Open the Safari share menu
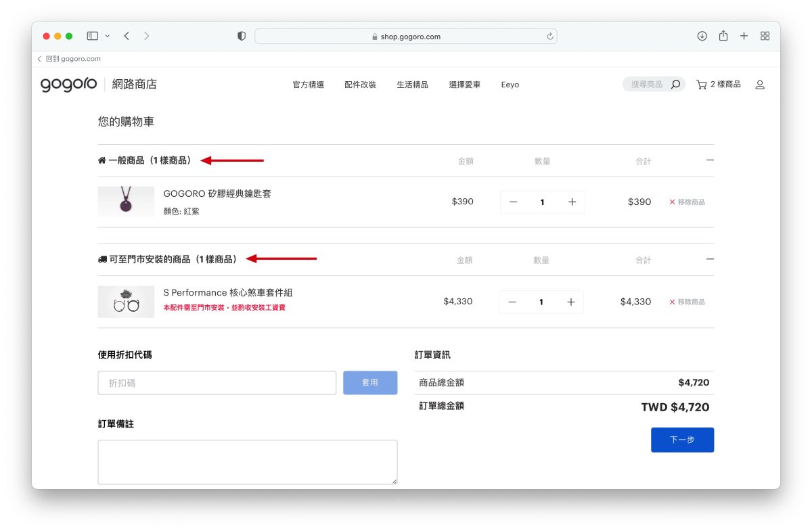The height and width of the screenshot is (531, 812). click(x=723, y=36)
